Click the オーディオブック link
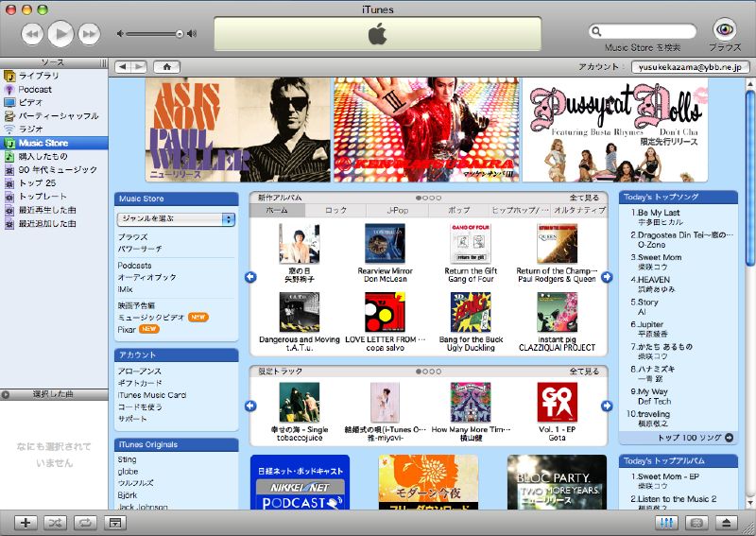Screen dimensions: 756x536 coord(147,277)
